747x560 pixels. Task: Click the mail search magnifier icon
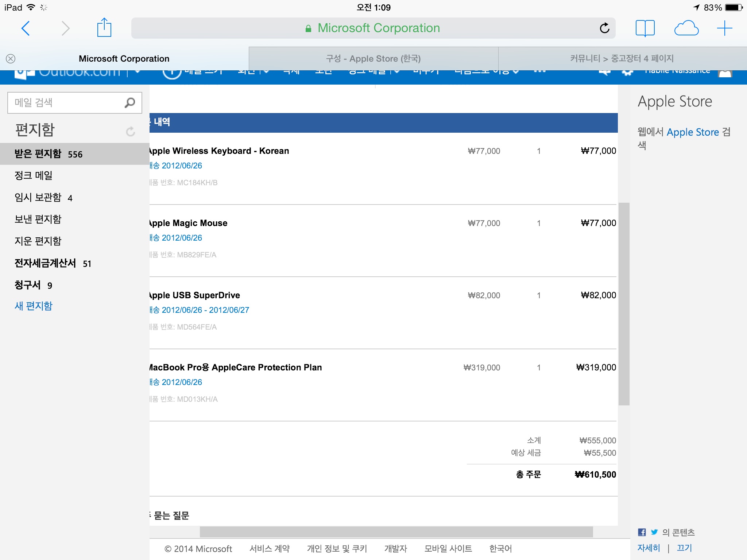click(130, 103)
